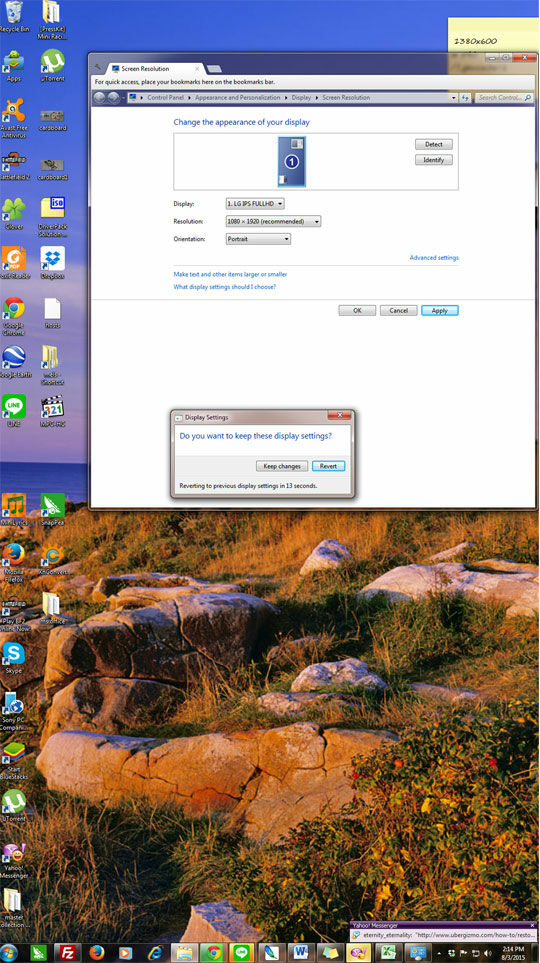This screenshot has height=963, width=540.
Task: Open the Recycle Bin desktop icon
Action: 14,16
